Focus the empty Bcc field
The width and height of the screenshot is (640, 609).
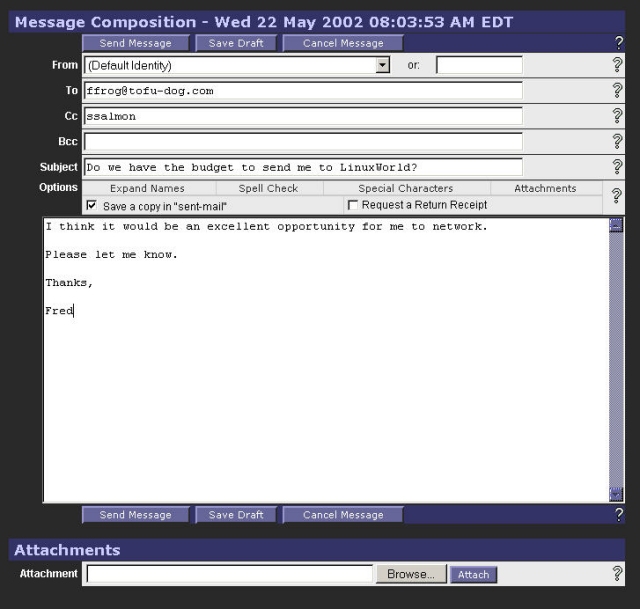point(303,142)
